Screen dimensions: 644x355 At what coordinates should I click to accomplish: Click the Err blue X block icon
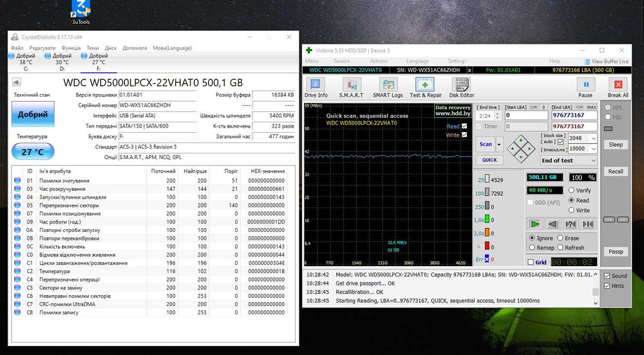[487, 259]
